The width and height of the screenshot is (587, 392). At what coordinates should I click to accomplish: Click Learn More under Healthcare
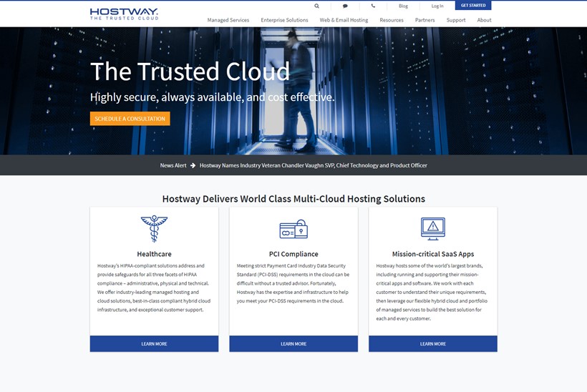pos(154,344)
